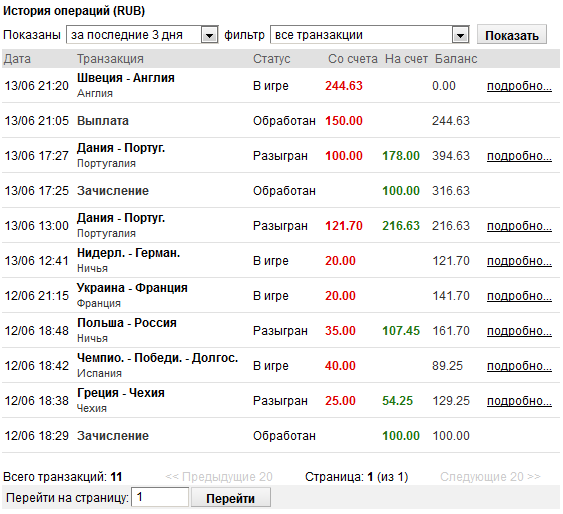563x514 pixels.
Task: Open подробно link for Нидерл. - Герман.
Action: [519, 261]
